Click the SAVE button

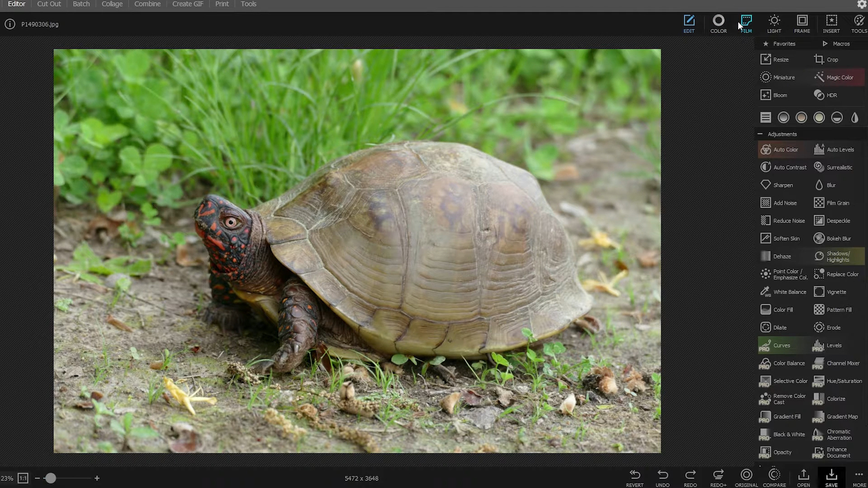tap(831, 478)
